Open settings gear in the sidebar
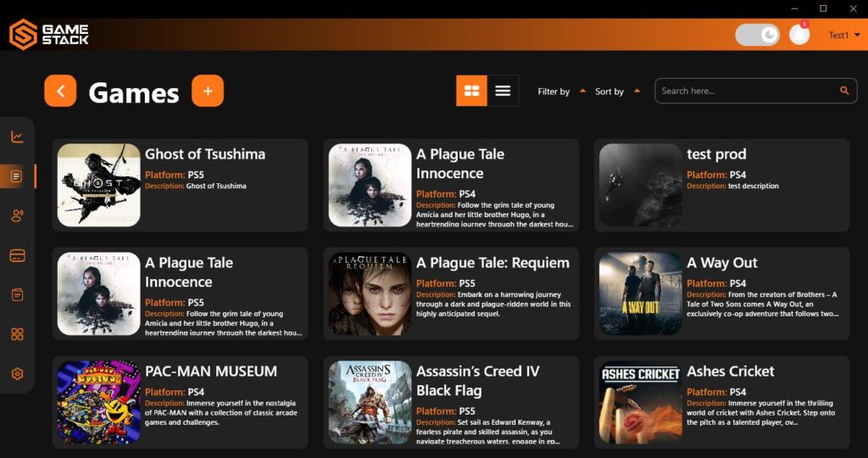Image resolution: width=868 pixels, height=458 pixels. pos(17,374)
